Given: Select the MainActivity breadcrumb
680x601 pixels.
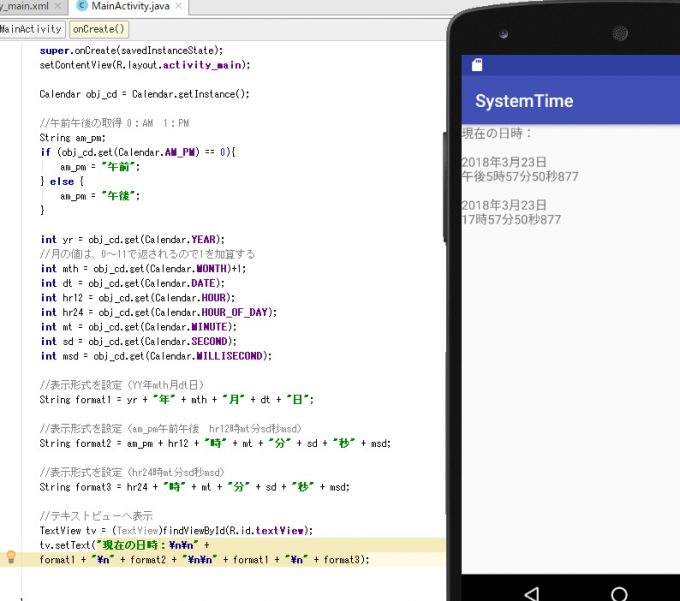Looking at the screenshot, I should pyautogui.click(x=31, y=29).
